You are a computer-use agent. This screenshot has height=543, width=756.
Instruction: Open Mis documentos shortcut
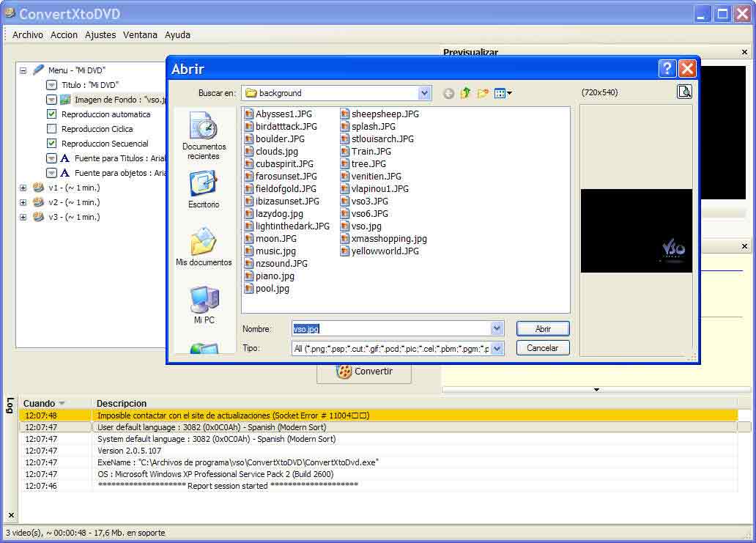204,246
